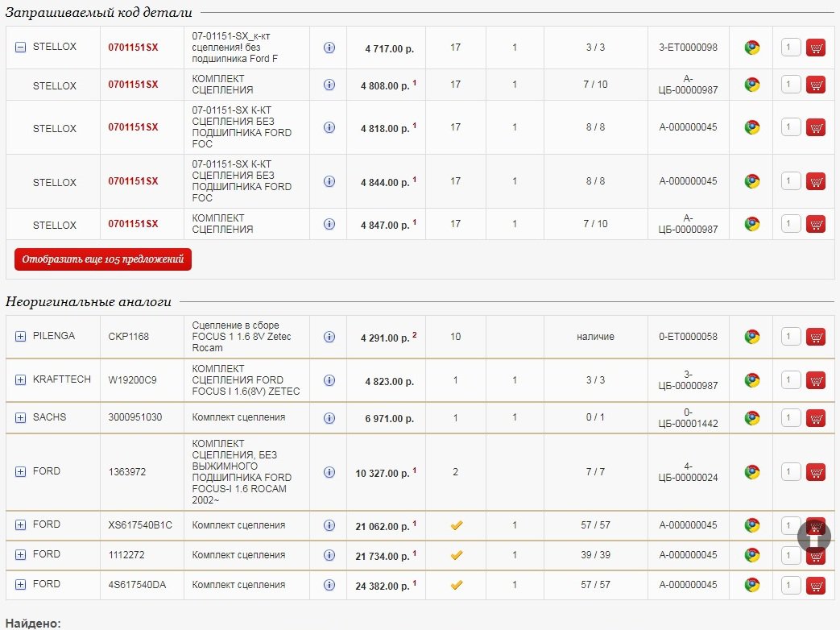Select part number W19200C9
The width and height of the screenshot is (840, 630).
click(x=132, y=379)
